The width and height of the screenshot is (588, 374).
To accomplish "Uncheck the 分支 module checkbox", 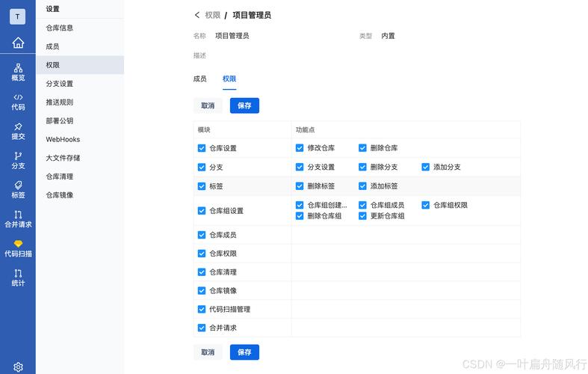I will pyautogui.click(x=202, y=167).
